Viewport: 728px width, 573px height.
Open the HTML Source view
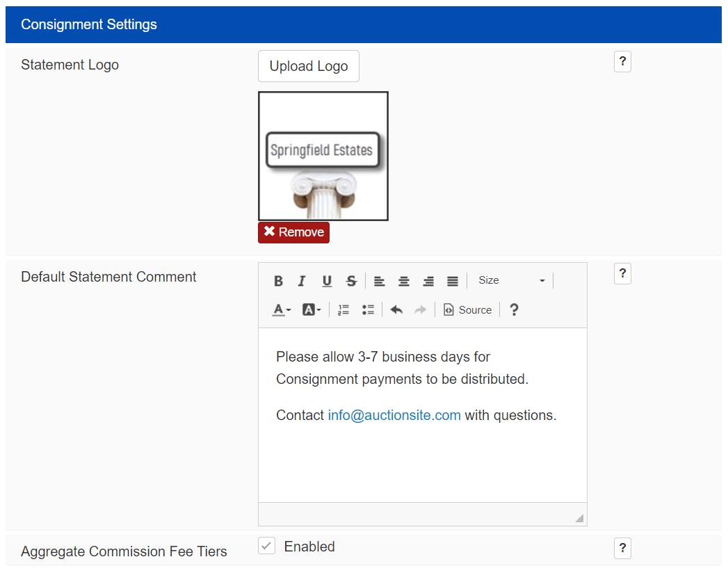tap(467, 309)
